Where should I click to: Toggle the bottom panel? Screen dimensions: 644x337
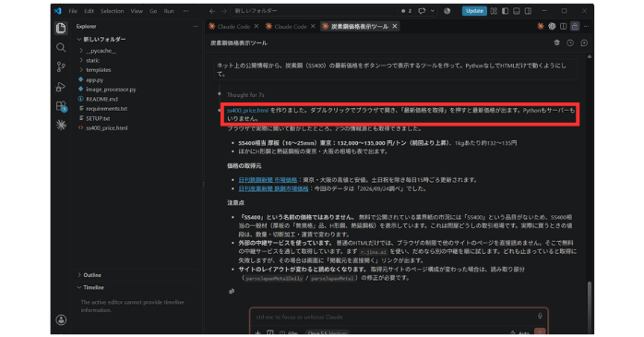pyautogui.click(x=517, y=11)
